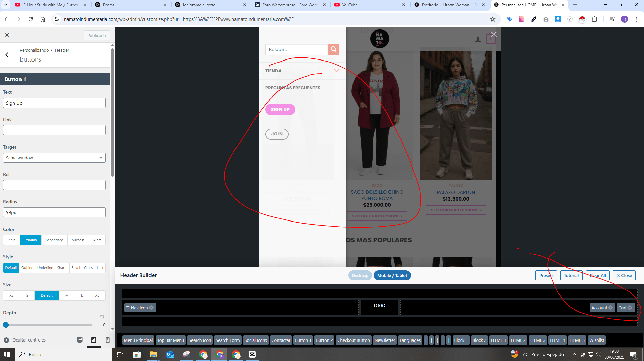Open Microsoft Store from the taskbar

click(x=137, y=354)
